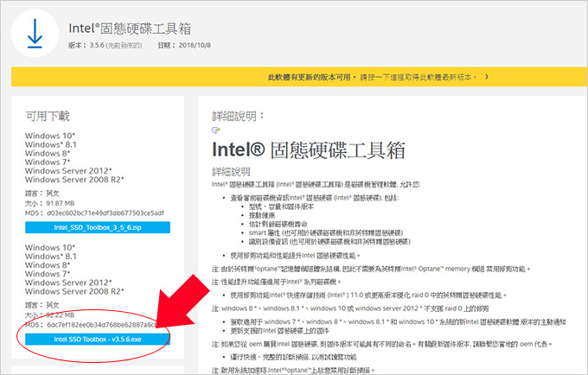The height and width of the screenshot is (375, 588).
Task: Click the second Windows Server 2008 R2 entry
Action: click(74, 291)
